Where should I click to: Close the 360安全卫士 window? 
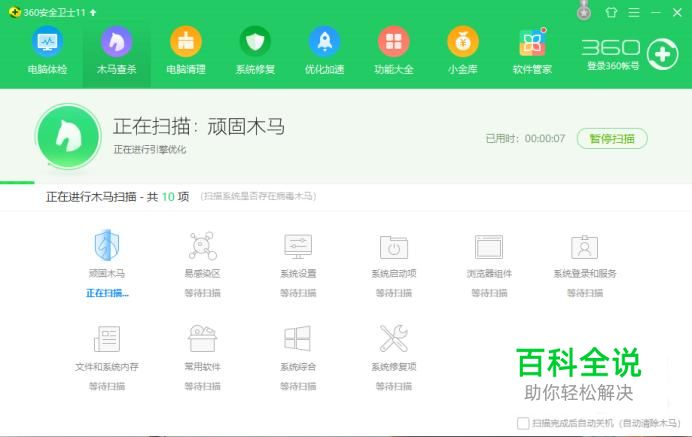[x=677, y=12]
